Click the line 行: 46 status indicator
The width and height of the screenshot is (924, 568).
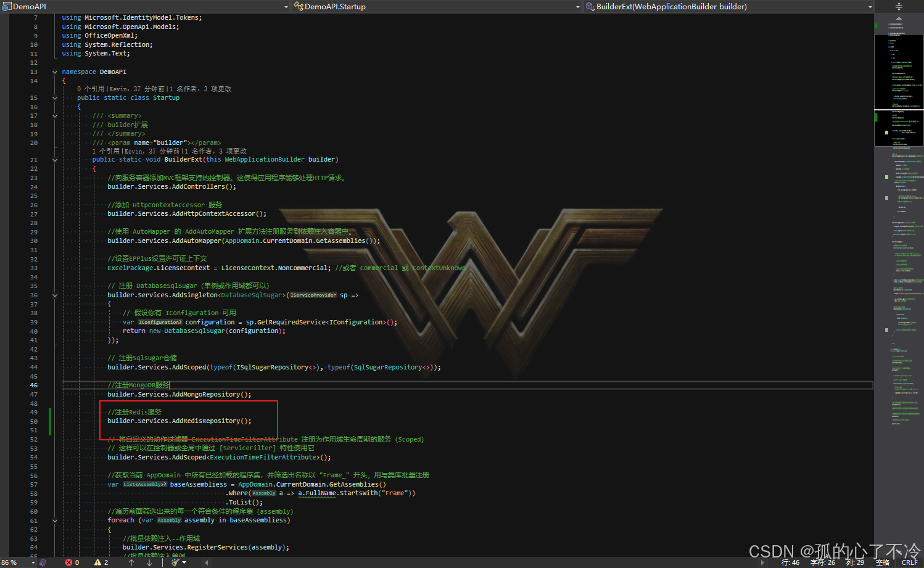pos(790,562)
